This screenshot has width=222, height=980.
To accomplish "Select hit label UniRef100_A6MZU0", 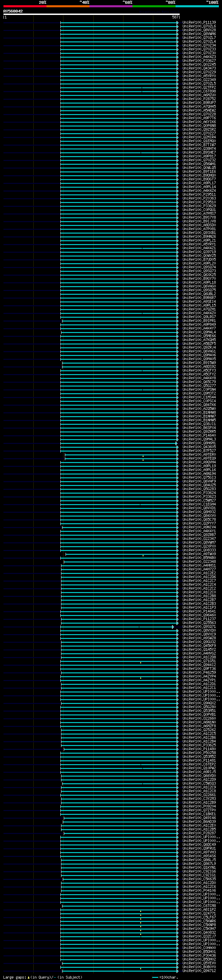I will 199,95.
